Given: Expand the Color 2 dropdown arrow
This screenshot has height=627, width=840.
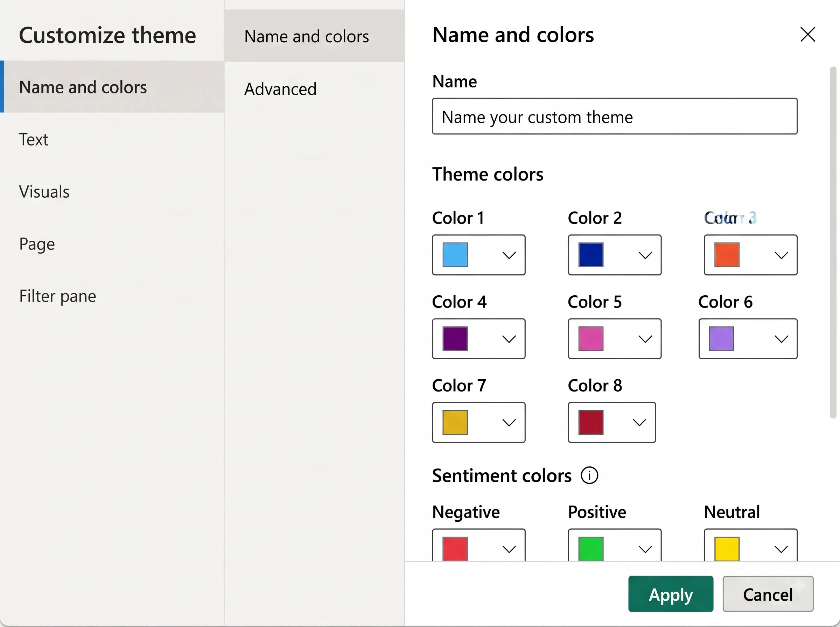Looking at the screenshot, I should tap(645, 255).
